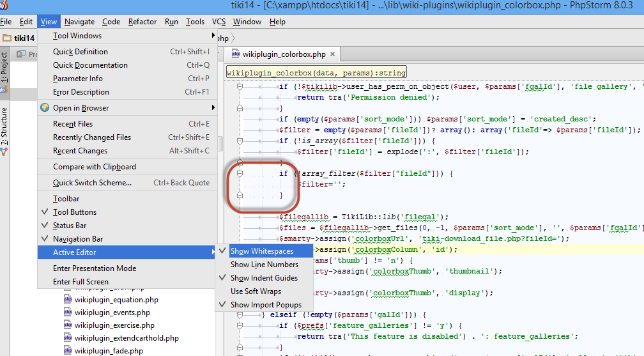Click the Structure tool window icon
644x356 pixels.
point(4,151)
